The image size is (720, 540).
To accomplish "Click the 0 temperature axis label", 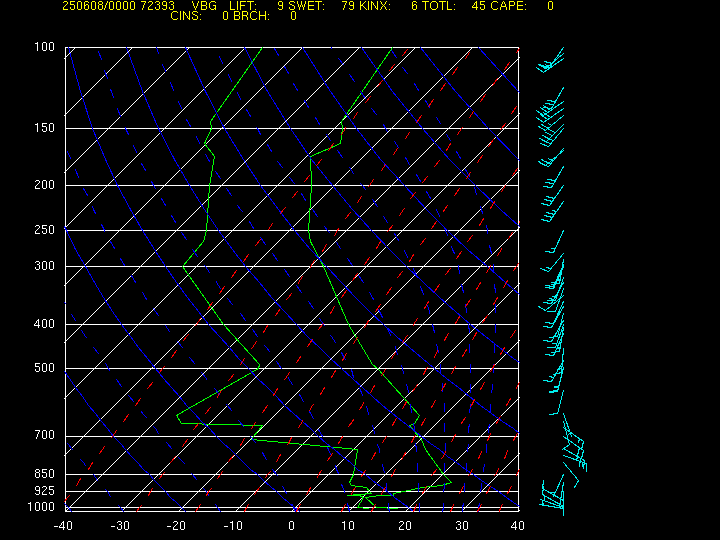I will pos(292,526).
